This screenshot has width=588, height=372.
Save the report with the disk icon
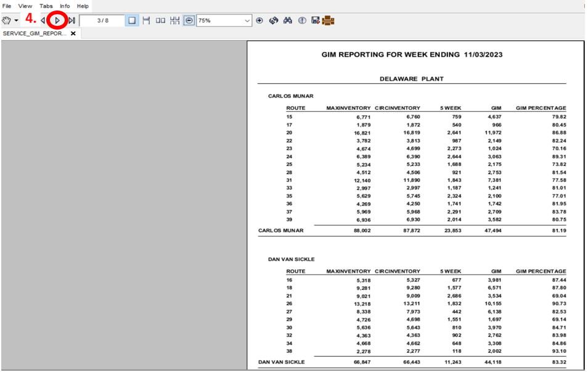(x=316, y=20)
